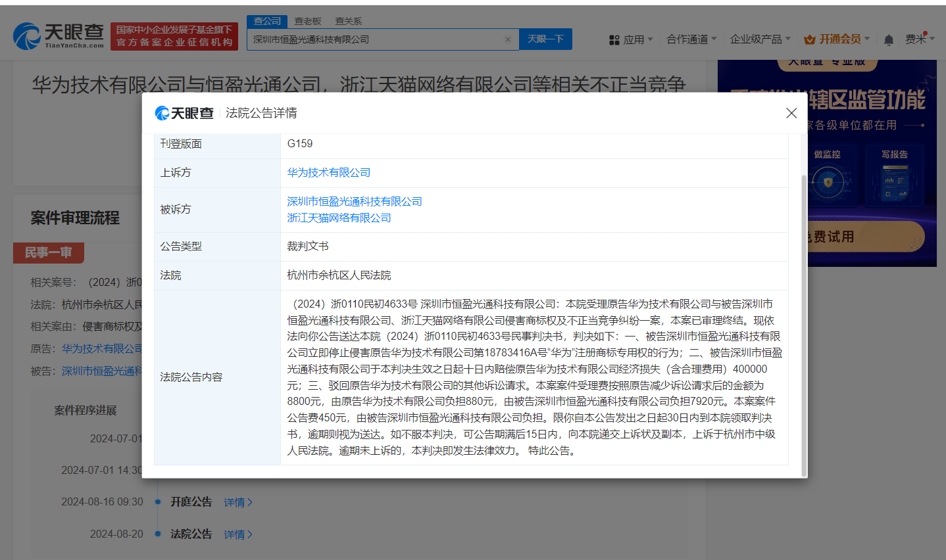Click inside the company search input field

point(368,39)
